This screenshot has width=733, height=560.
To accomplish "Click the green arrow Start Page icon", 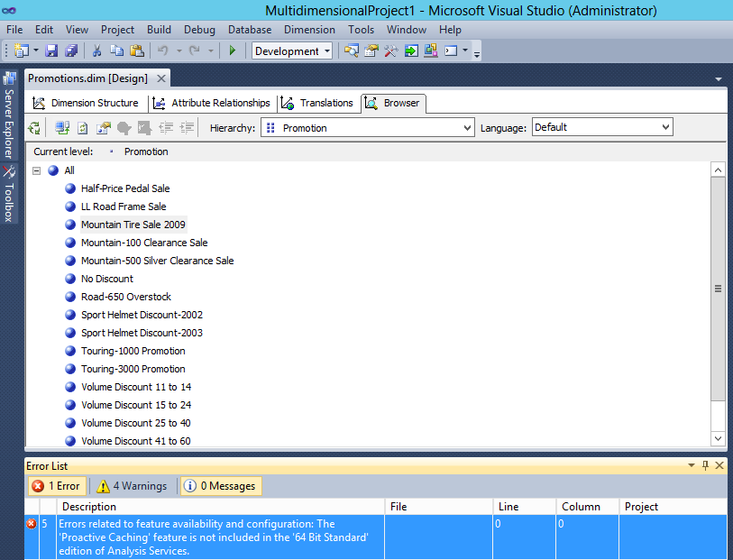I will coord(411,50).
